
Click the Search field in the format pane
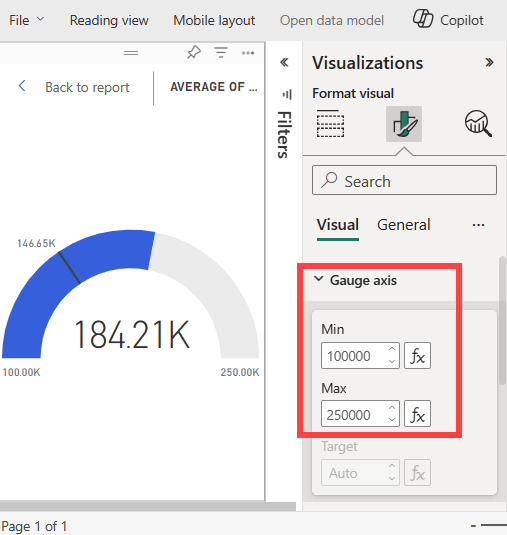tap(404, 180)
